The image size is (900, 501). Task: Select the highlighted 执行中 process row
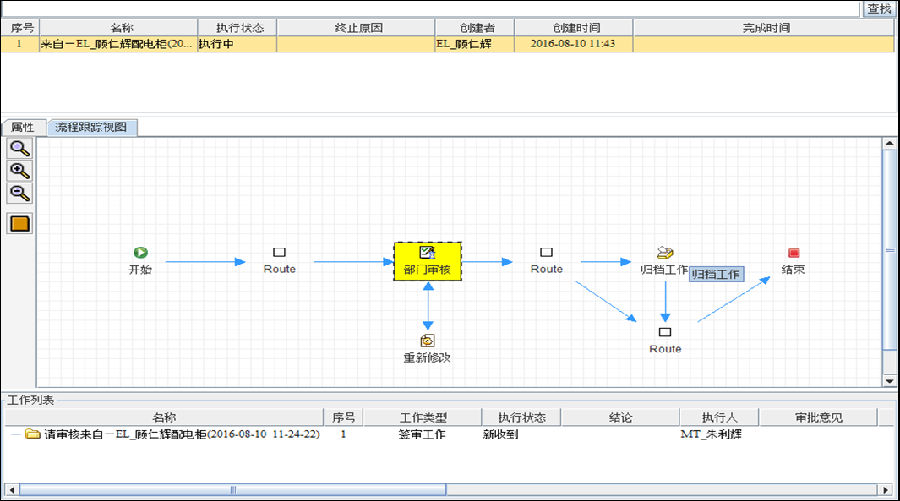448,44
